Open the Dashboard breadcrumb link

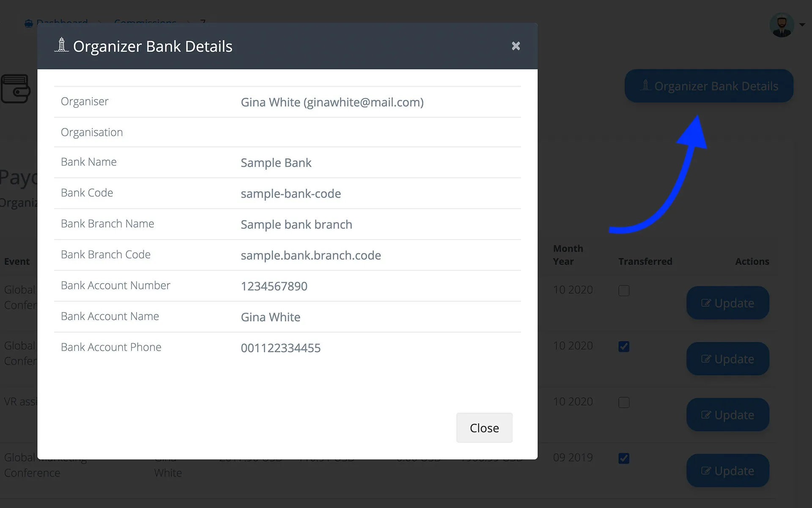pos(62,23)
